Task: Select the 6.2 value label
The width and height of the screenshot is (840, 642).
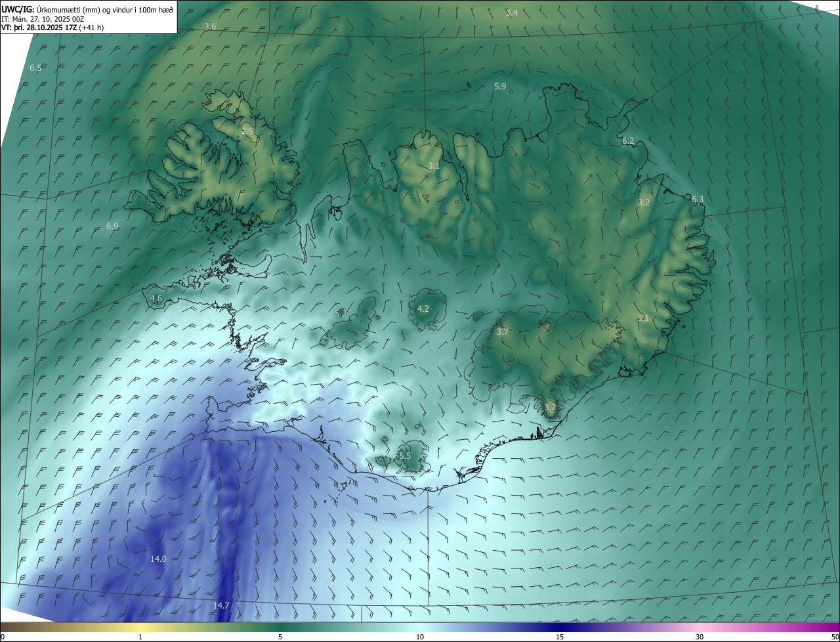Action: pos(628,141)
